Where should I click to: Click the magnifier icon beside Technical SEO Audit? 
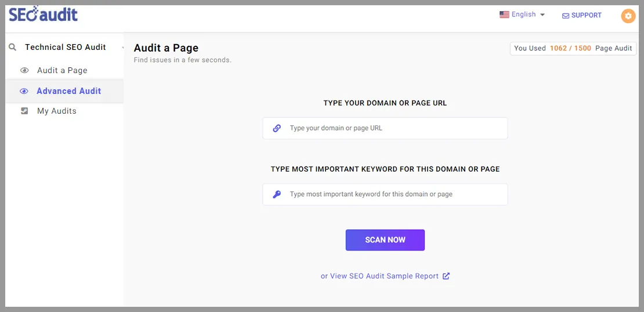[13, 47]
